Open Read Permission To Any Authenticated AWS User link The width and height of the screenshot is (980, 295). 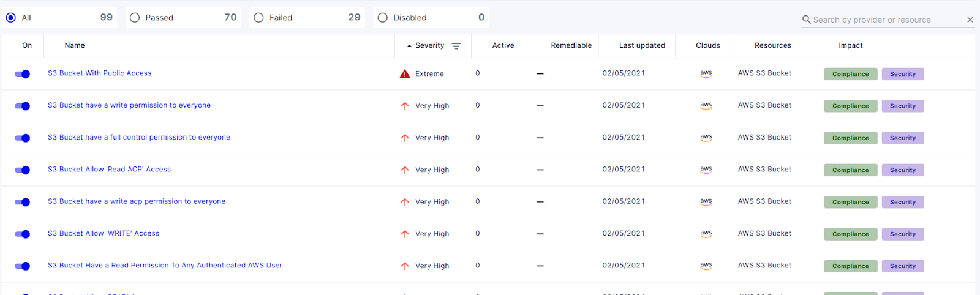(x=165, y=265)
